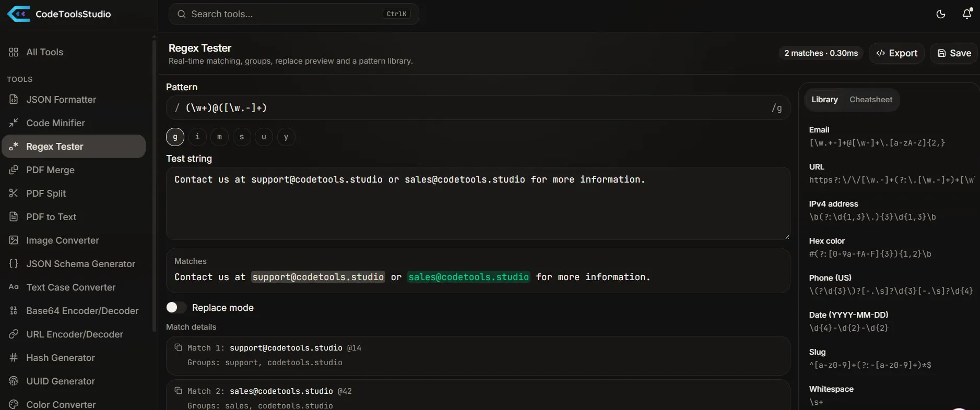
Task: Click the '2 matches · 0.30ms' badge
Action: [821, 53]
